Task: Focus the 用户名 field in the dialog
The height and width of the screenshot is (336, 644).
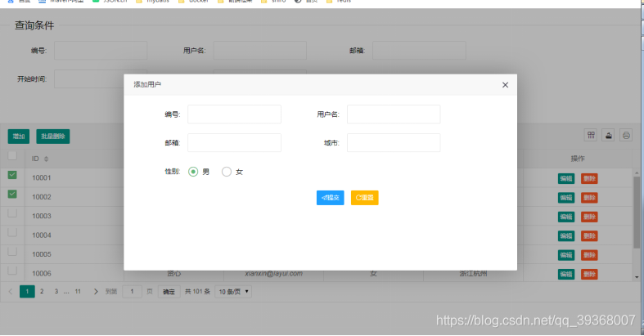Action: [x=394, y=114]
